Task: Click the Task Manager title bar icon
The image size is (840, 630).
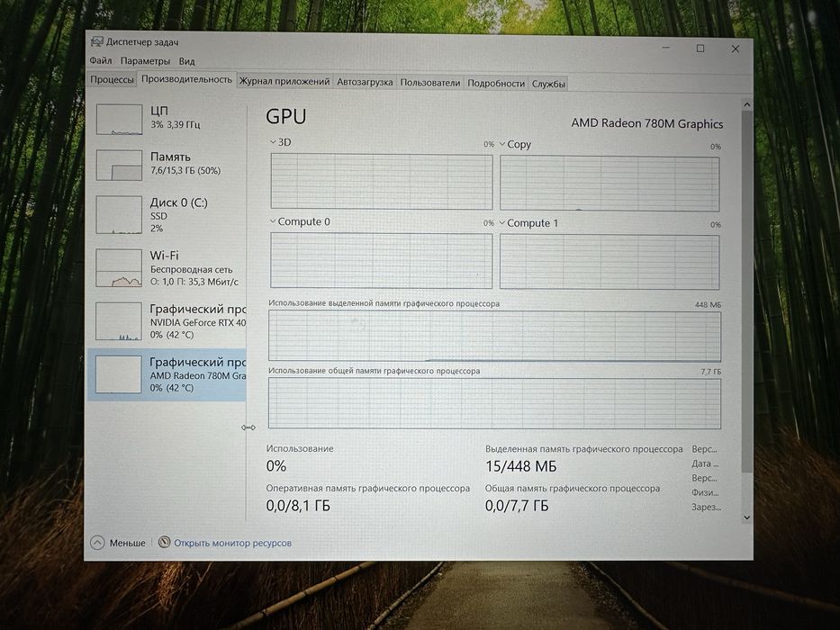Action: tap(97, 41)
